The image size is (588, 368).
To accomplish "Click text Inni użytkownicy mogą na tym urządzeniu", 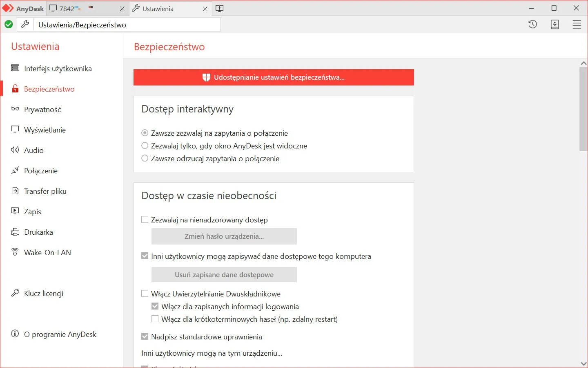I will click(212, 353).
